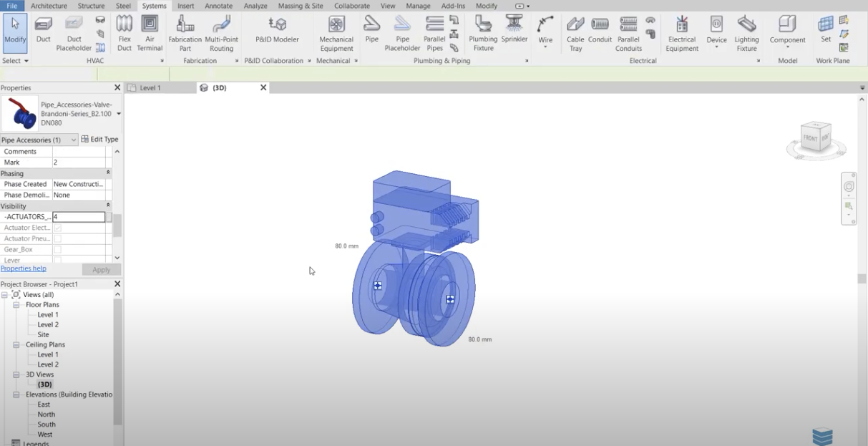Toggle the Gear_Box visibility checkbox

(57, 250)
